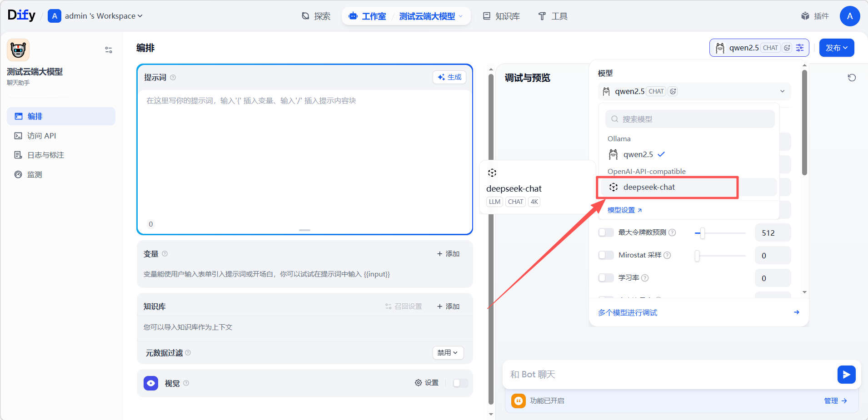Open 召回设置 in the knowledge section
Viewport: 868px width, 420px height.
(x=404, y=306)
